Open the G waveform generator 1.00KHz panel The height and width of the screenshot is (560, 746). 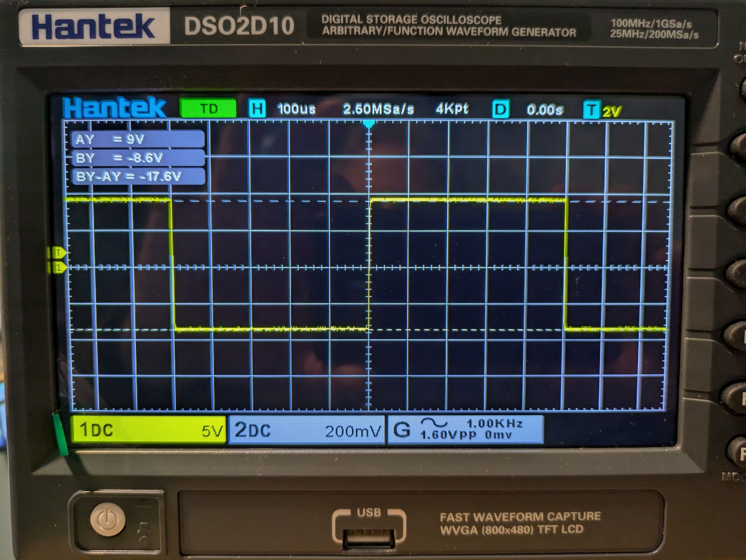point(465,430)
